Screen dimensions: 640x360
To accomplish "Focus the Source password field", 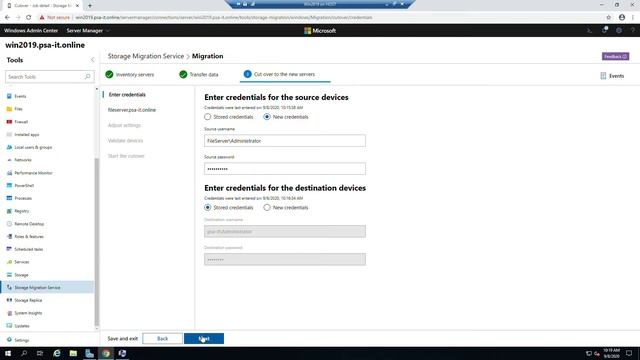I will pyautogui.click(x=285, y=169).
